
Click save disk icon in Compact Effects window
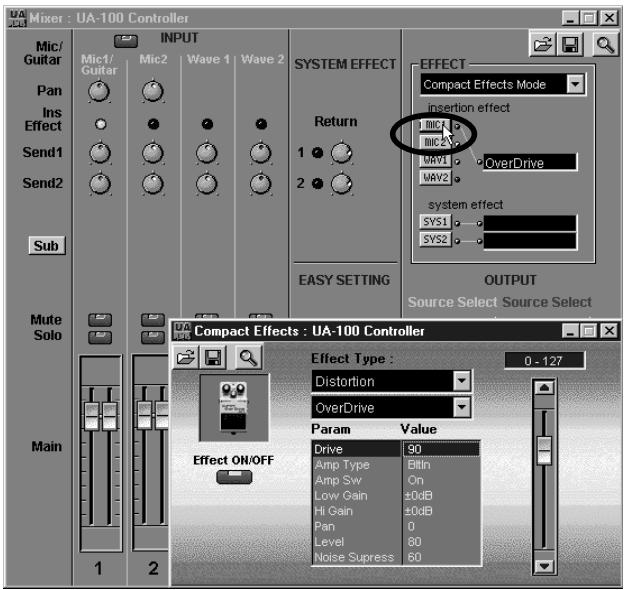213,357
